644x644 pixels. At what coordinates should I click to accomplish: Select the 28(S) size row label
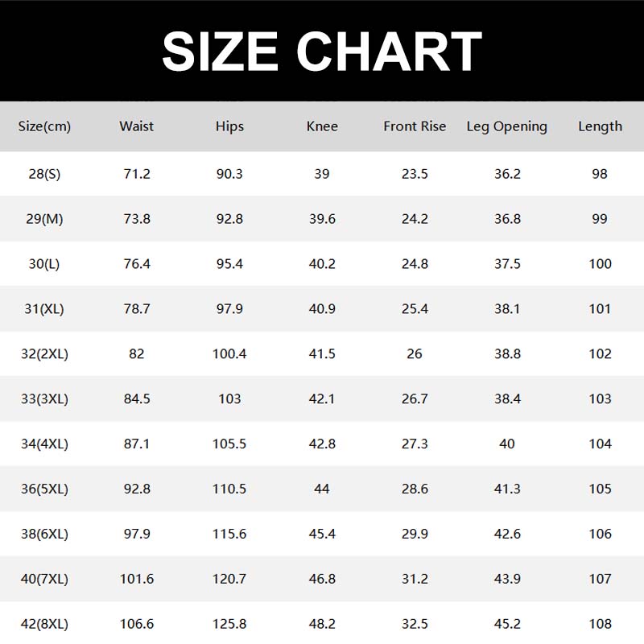coord(44,174)
